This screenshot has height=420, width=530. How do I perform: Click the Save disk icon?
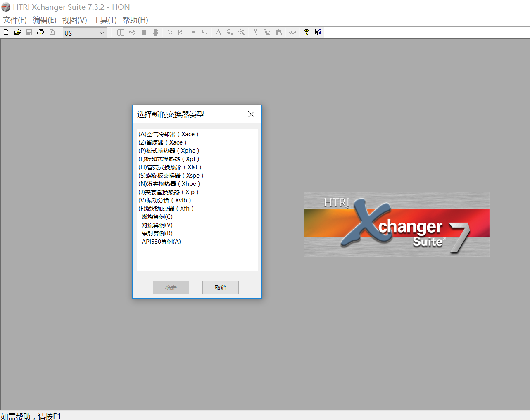[x=29, y=32]
